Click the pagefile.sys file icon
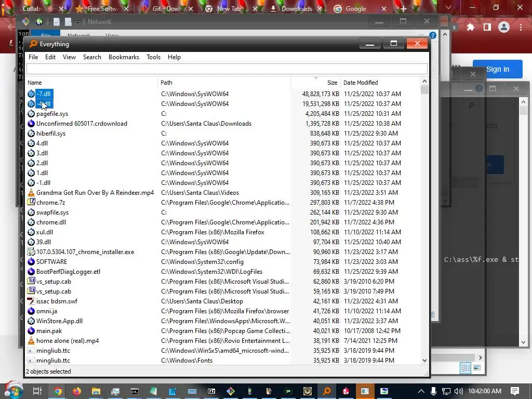 pyautogui.click(x=31, y=114)
